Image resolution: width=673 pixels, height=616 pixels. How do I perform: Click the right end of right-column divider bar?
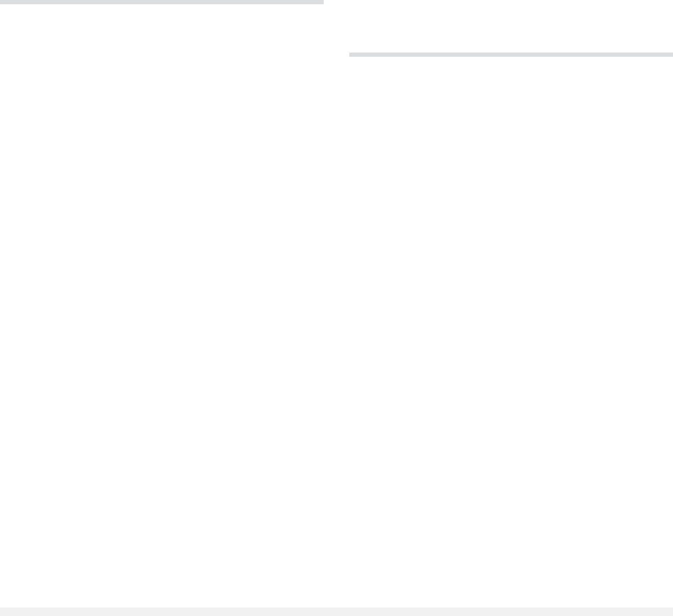pyautogui.click(x=669, y=55)
